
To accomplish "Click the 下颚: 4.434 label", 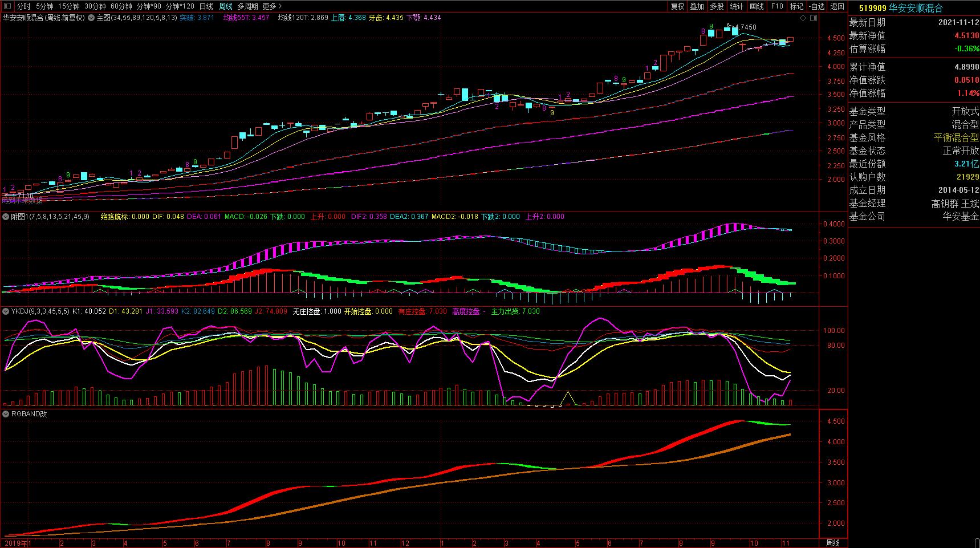I will 424,18.
